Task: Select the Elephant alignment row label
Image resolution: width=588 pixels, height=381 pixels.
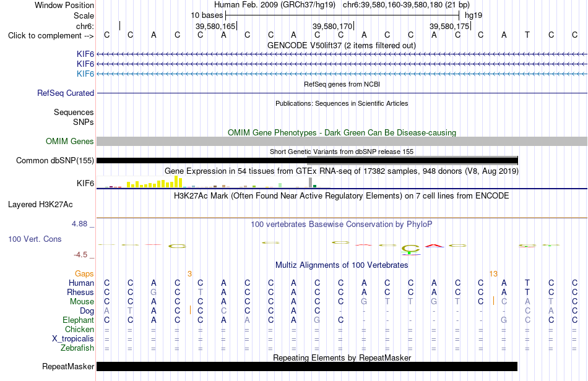Action: coord(78,320)
